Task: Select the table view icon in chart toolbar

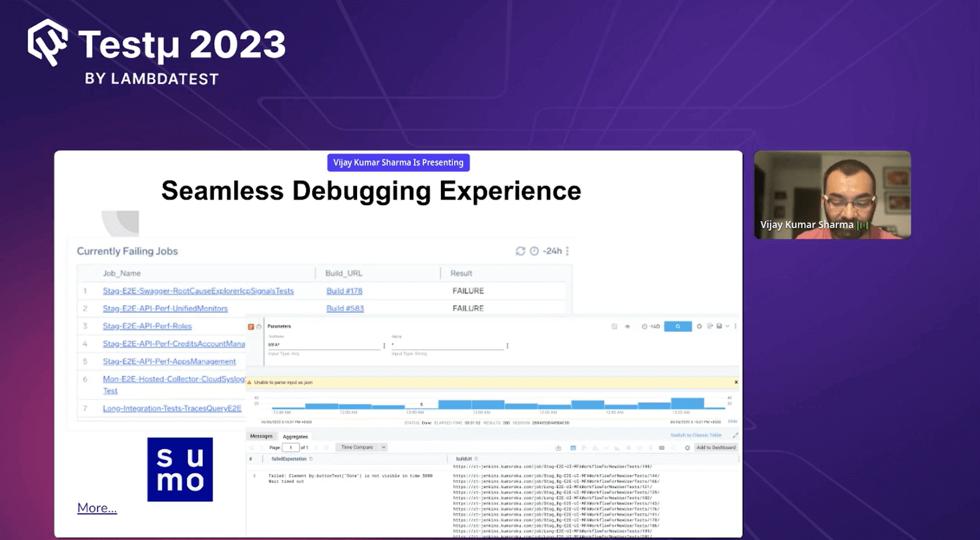Action: 573,448
